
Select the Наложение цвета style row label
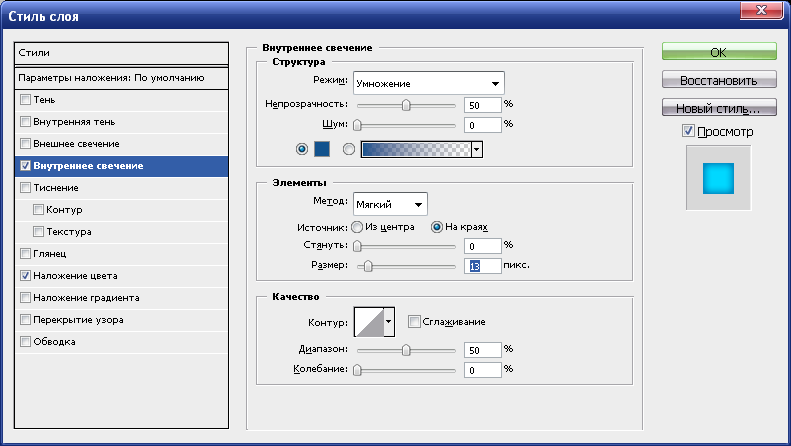pyautogui.click(x=75, y=276)
